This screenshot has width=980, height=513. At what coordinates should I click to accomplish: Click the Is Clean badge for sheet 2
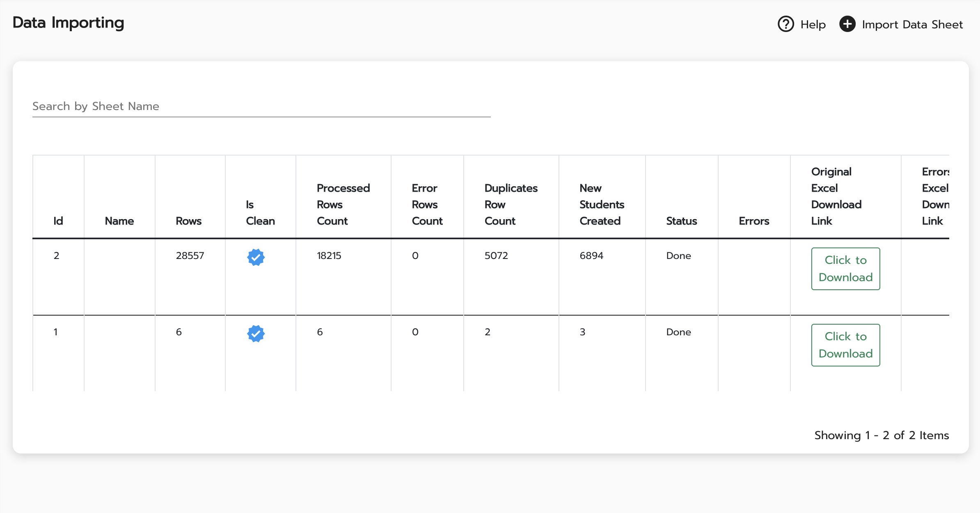256,257
